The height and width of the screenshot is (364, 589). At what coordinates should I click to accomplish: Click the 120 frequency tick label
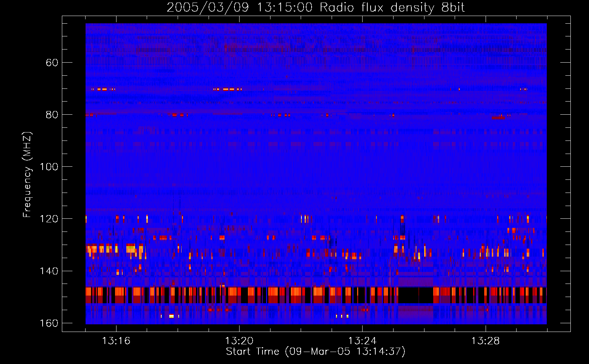pyautogui.click(x=49, y=219)
